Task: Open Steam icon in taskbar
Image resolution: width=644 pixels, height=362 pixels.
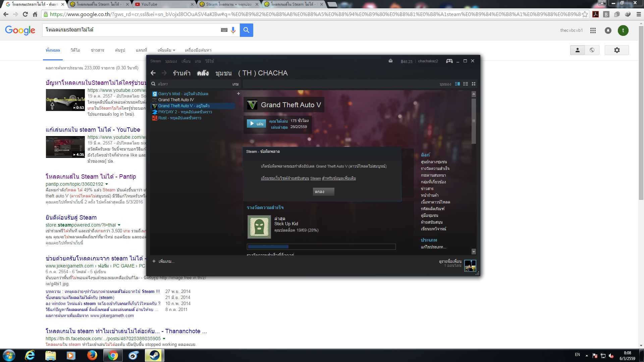Action: coord(154,355)
